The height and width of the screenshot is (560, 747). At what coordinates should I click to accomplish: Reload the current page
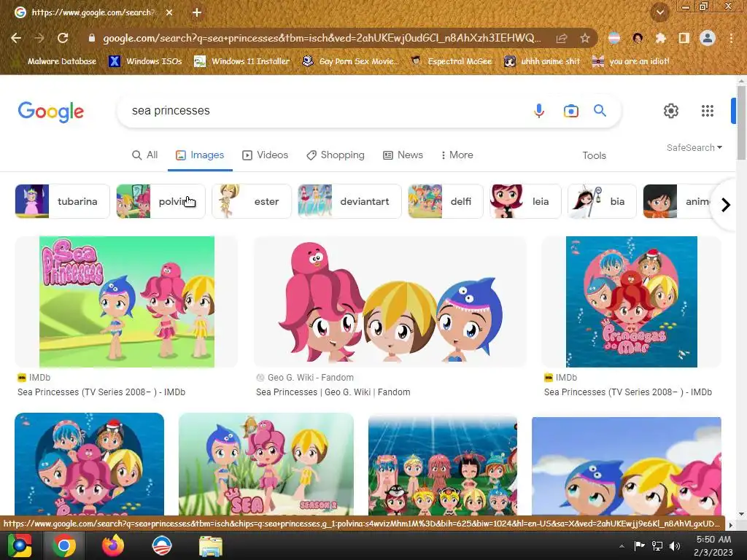(63, 38)
